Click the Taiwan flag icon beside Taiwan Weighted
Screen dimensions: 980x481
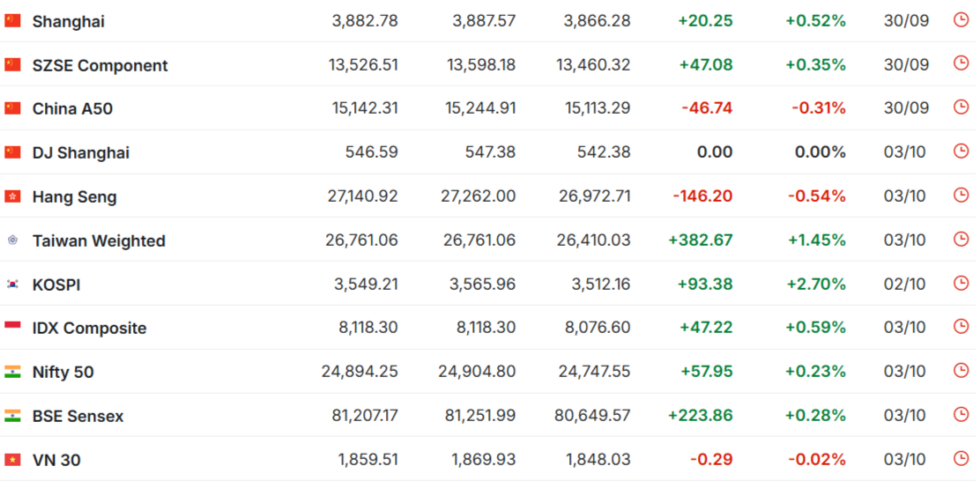point(12,240)
